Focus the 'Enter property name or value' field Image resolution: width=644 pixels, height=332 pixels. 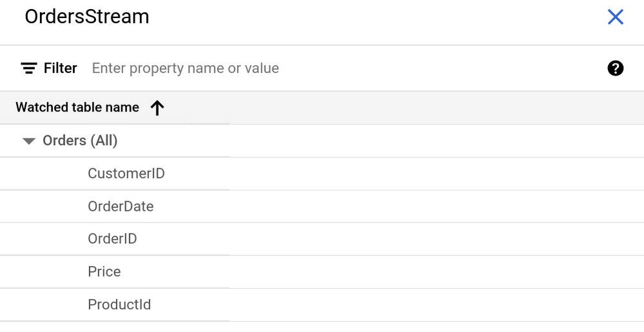point(345,68)
